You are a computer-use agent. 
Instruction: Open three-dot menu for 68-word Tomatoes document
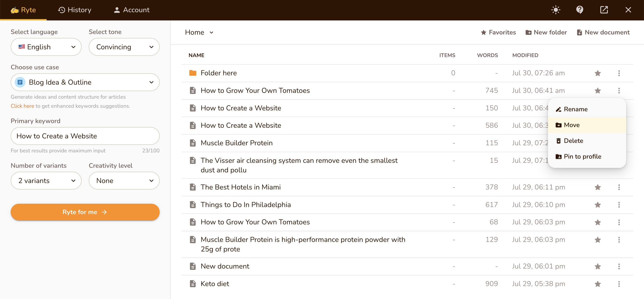[x=619, y=222]
